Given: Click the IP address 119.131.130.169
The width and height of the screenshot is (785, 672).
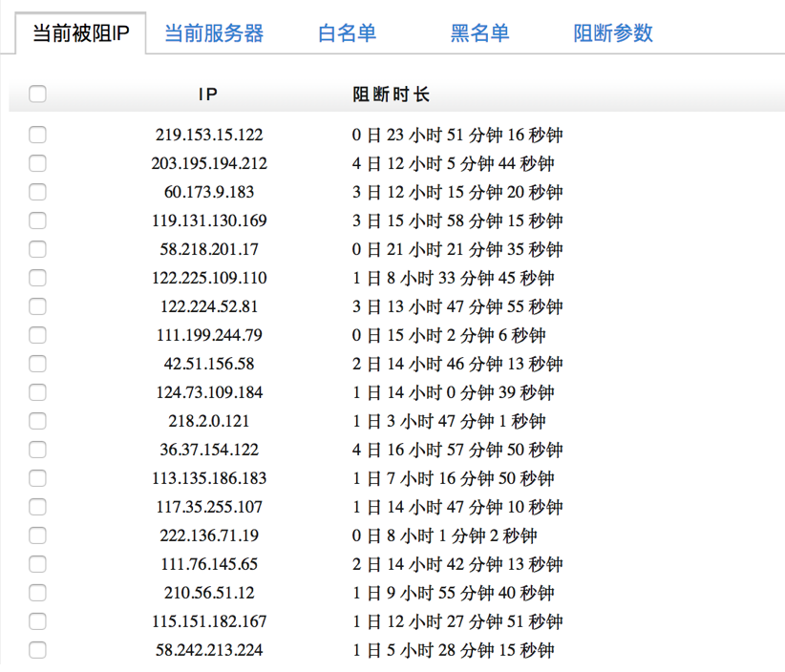Looking at the screenshot, I should [x=209, y=220].
